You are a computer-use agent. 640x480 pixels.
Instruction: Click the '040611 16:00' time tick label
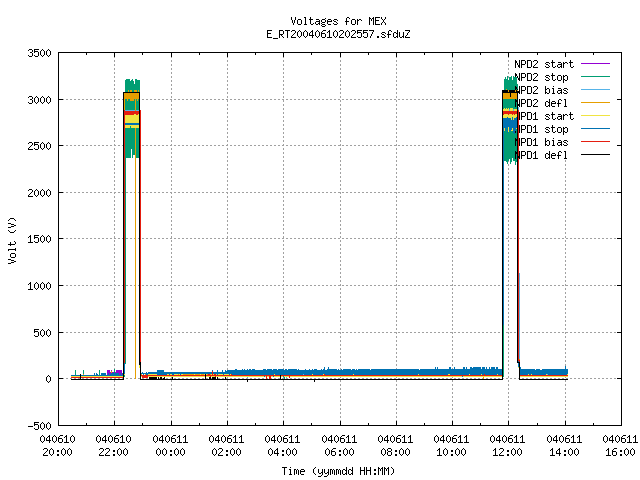point(620,446)
